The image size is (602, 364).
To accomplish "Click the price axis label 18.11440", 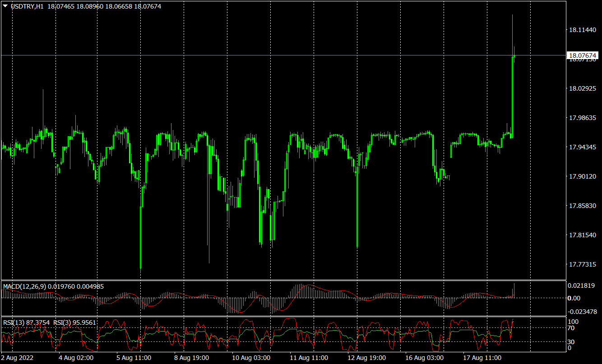I will pyautogui.click(x=582, y=30).
